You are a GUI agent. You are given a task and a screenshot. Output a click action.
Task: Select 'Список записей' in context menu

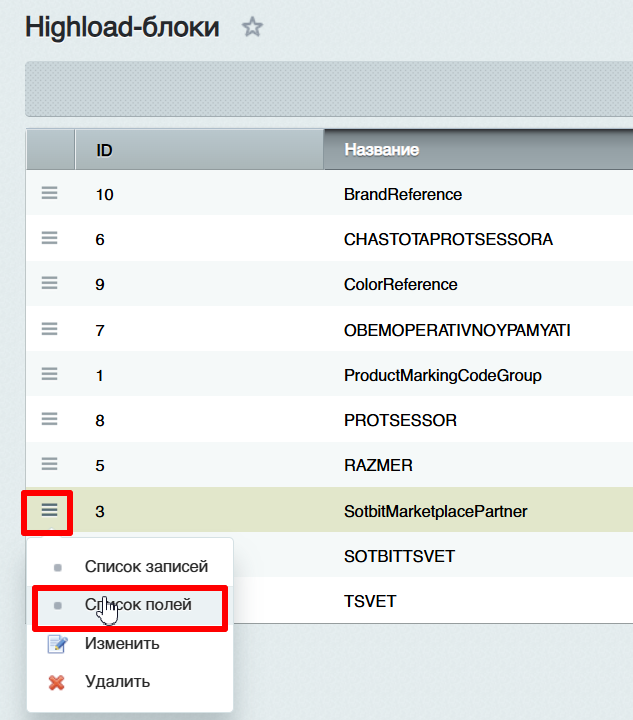tap(146, 567)
